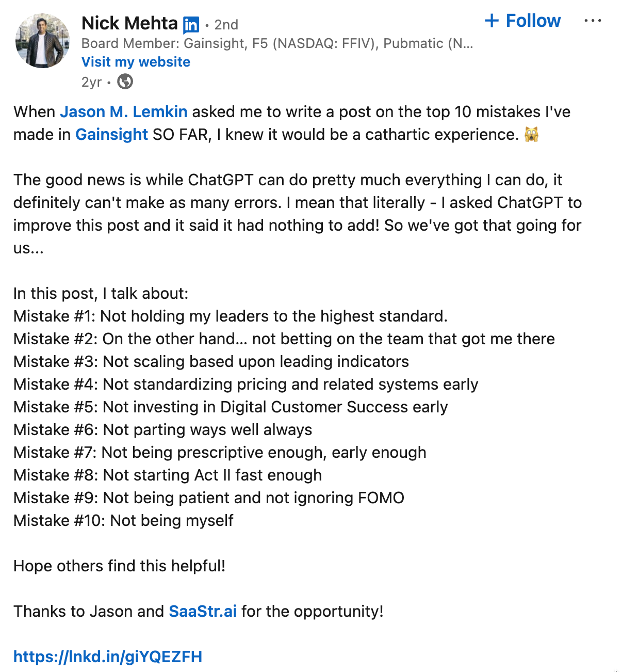Image resolution: width=622 pixels, height=672 pixels.
Task: Click the 2yr post timestamp
Action: [x=91, y=82]
